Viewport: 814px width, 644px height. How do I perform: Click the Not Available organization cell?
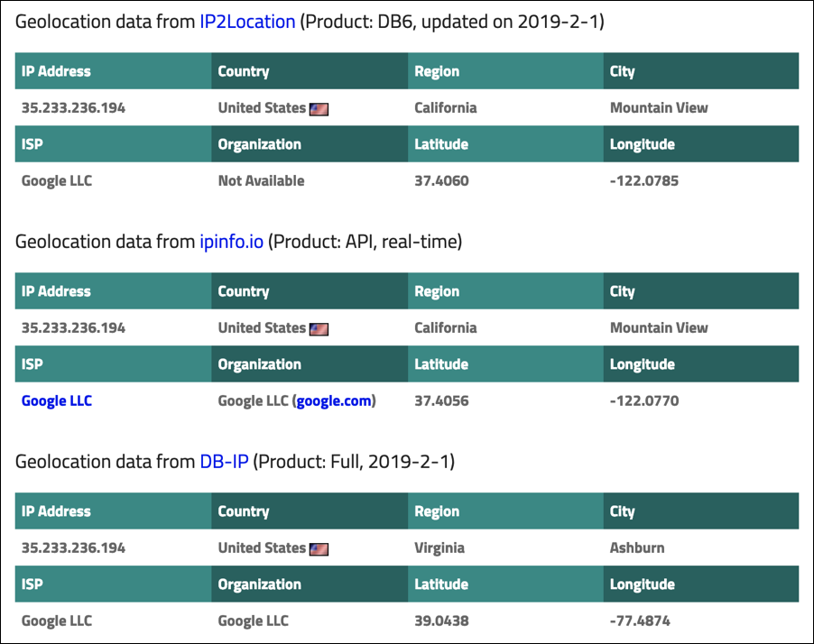(x=261, y=181)
